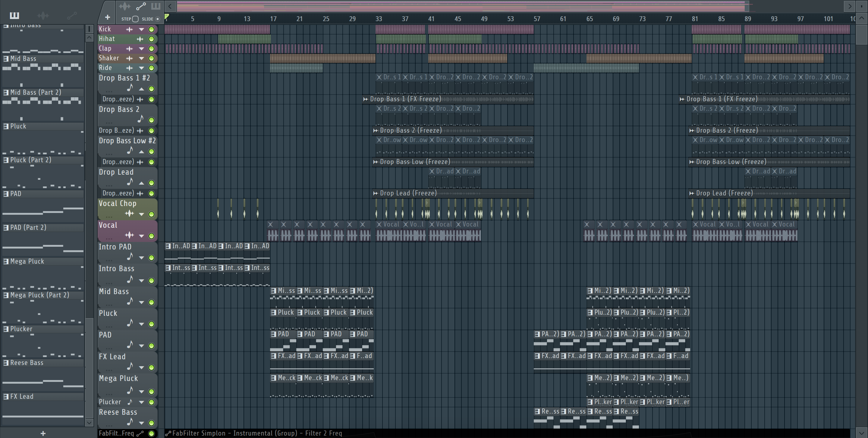
Task: Click the Plucker track note icon
Action: [x=130, y=402]
